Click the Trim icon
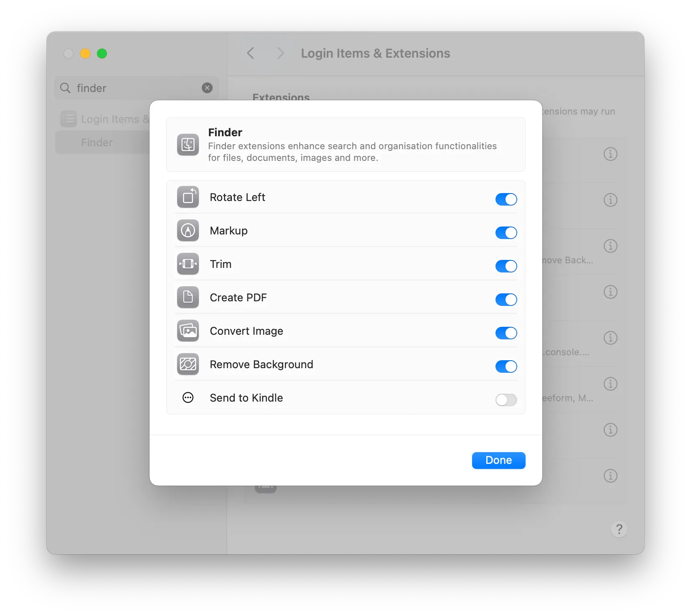Image resolution: width=691 pixels, height=616 pixels. coord(188,264)
